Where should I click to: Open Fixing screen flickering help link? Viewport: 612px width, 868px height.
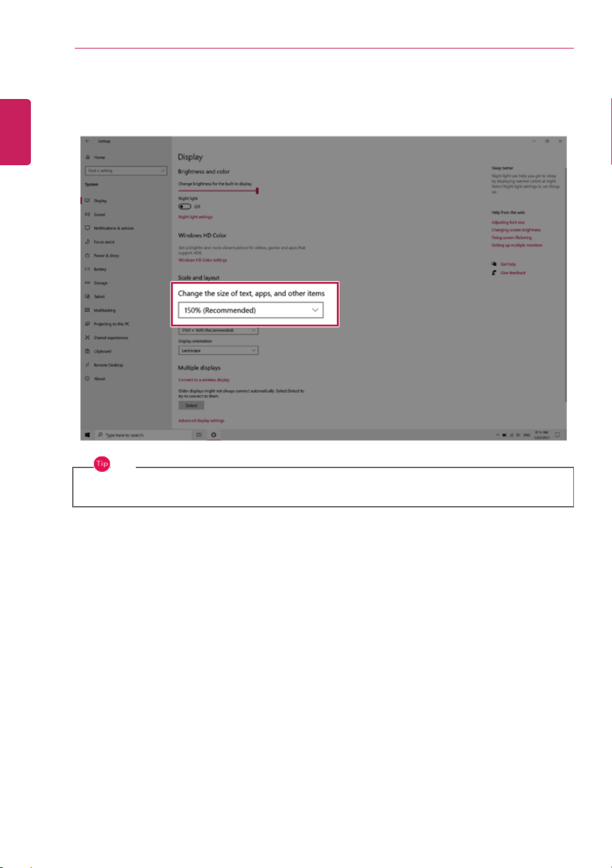tap(512, 238)
